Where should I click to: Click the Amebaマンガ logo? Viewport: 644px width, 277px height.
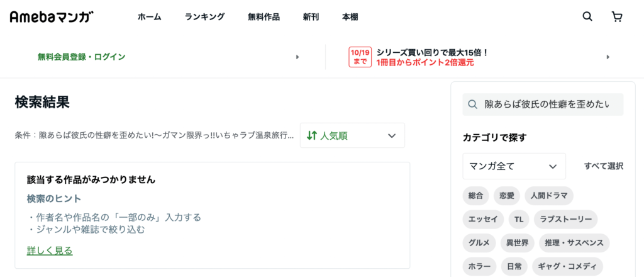(x=52, y=17)
